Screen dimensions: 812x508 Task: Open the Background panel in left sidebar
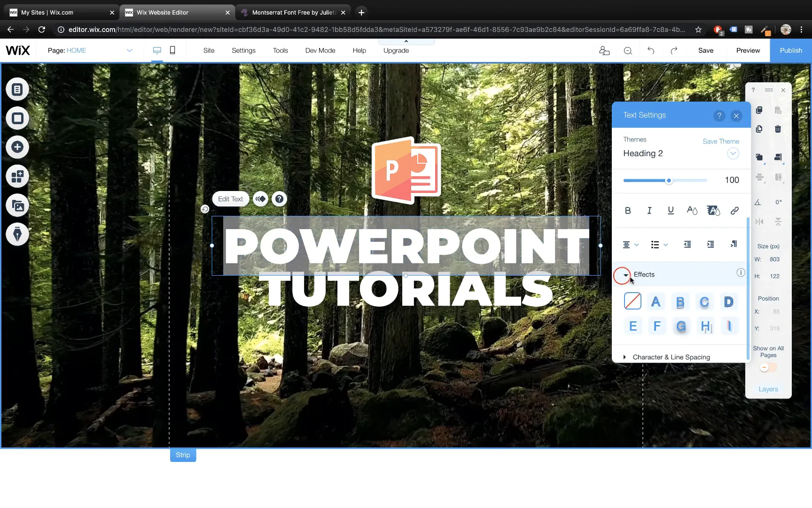[17, 119]
